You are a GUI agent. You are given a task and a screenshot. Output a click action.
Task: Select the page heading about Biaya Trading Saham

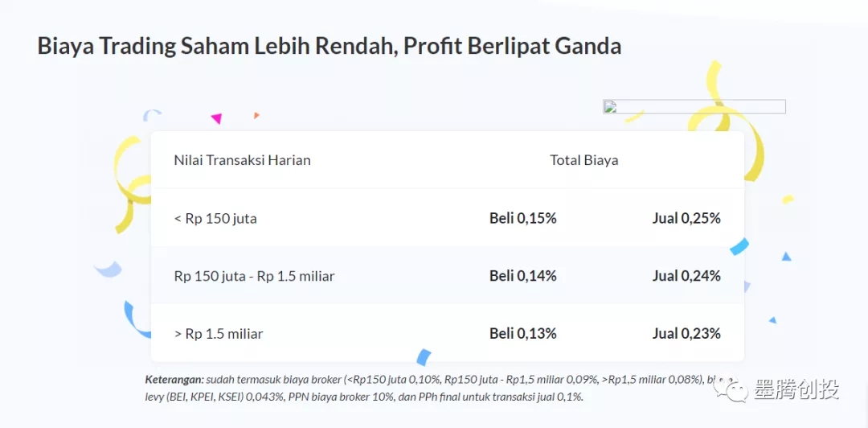point(330,46)
